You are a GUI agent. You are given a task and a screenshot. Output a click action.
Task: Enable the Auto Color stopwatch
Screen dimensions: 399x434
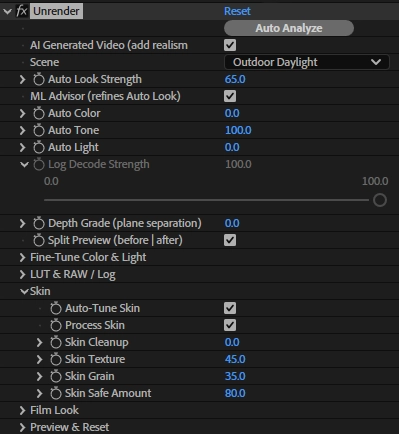(x=39, y=113)
